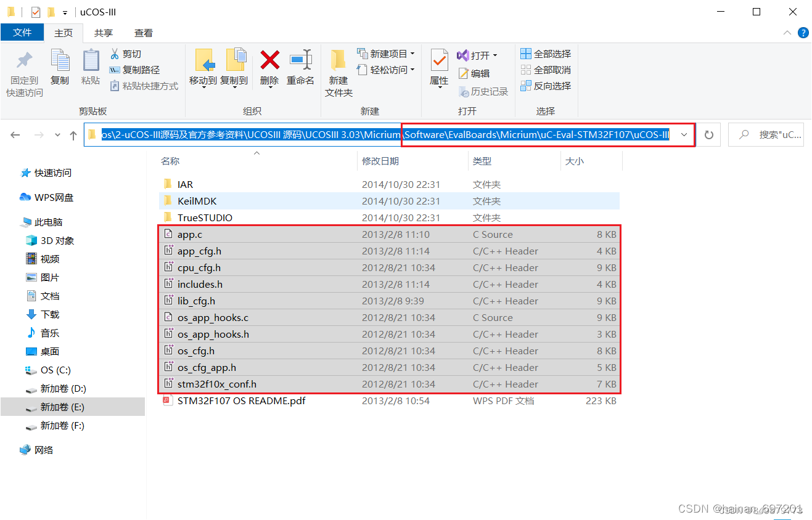This screenshot has width=812, height=520.
Task: Select the os_app_hooks.c file
Action: [389, 317]
